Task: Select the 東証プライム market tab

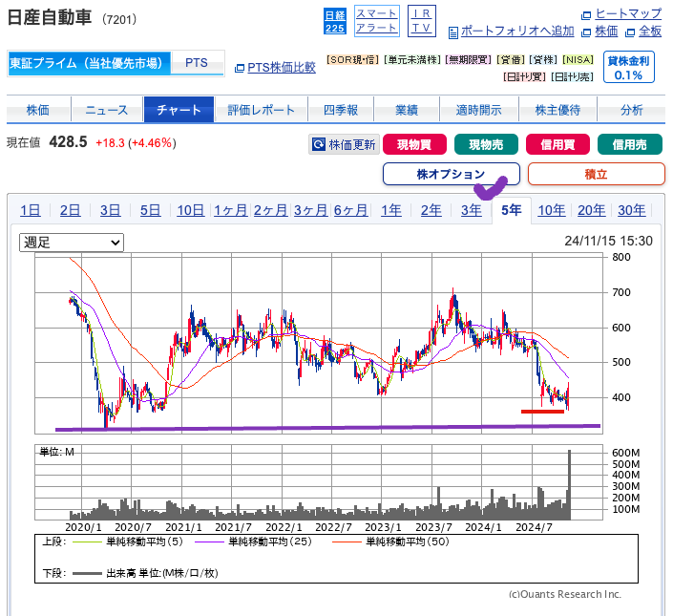Action: pyautogui.click(x=90, y=64)
